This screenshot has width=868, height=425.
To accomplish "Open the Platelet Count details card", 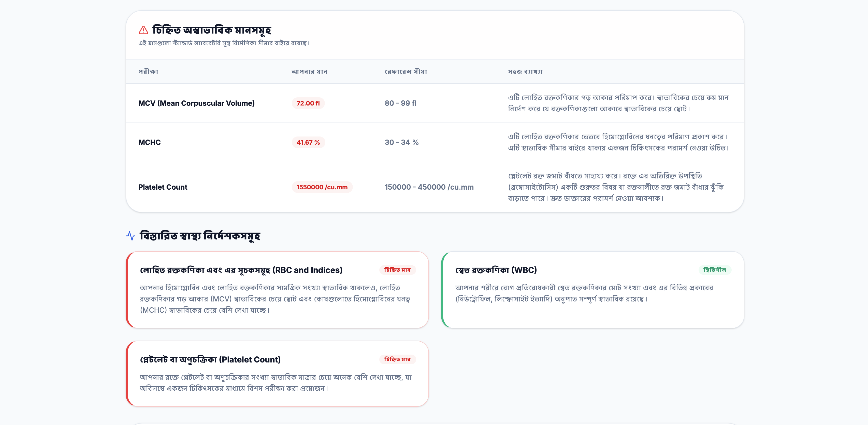I will 277,373.
